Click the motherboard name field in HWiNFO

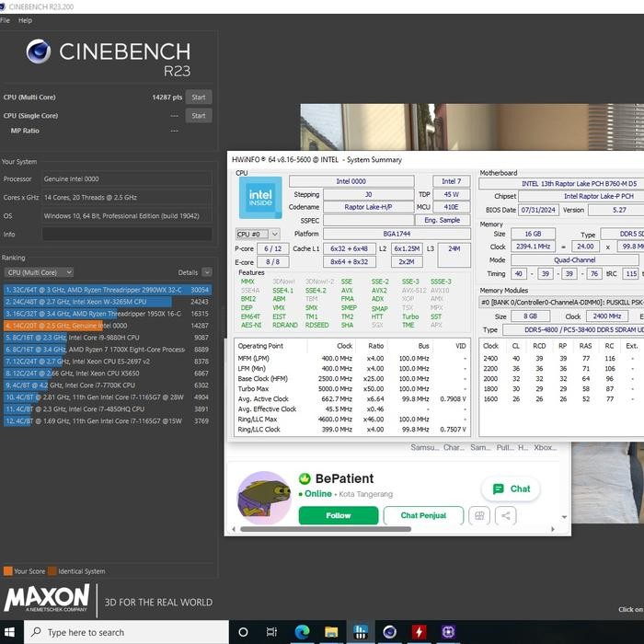(561, 184)
